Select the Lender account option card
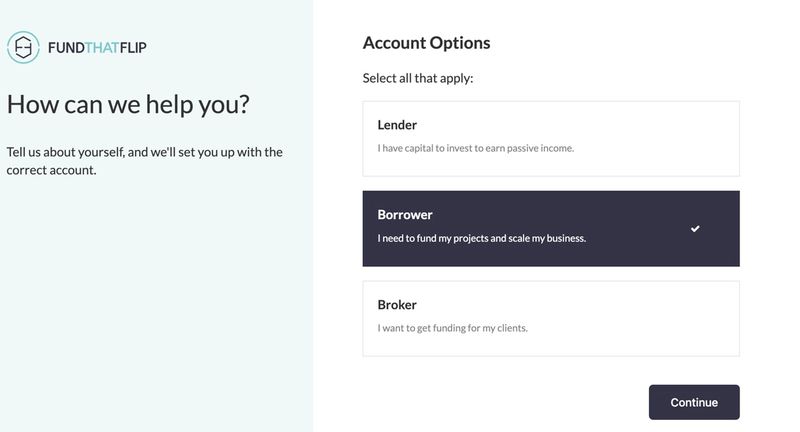800x432 pixels. coord(551,138)
